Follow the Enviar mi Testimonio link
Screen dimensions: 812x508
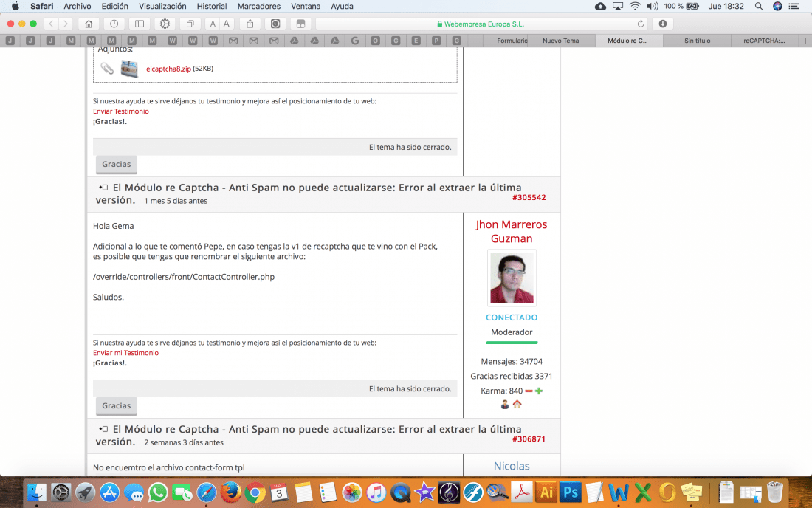pyautogui.click(x=125, y=353)
